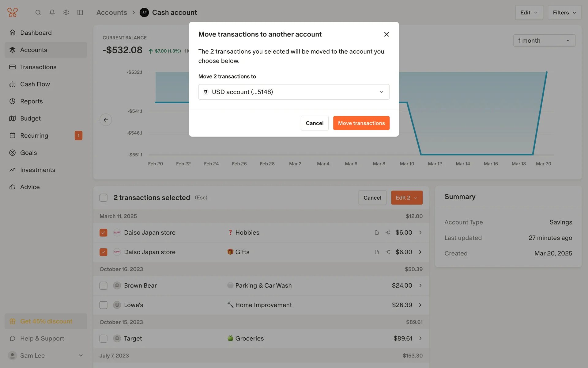Viewport: 588px width, 368px height.
Task: Click the search magnifier icon
Action: click(x=38, y=13)
